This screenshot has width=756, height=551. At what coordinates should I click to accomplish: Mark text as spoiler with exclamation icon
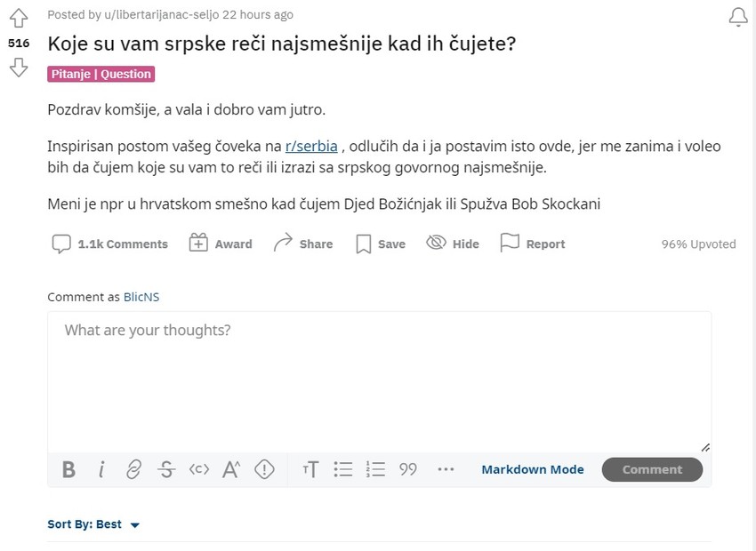point(264,469)
